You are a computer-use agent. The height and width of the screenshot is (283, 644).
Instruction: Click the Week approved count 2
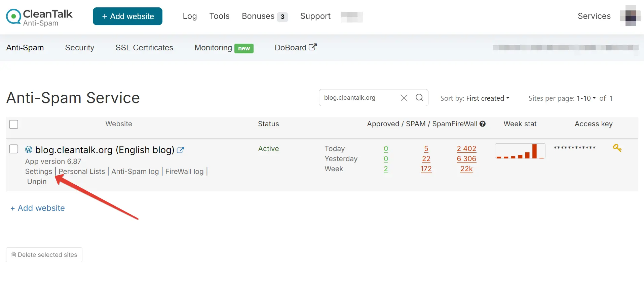386,169
